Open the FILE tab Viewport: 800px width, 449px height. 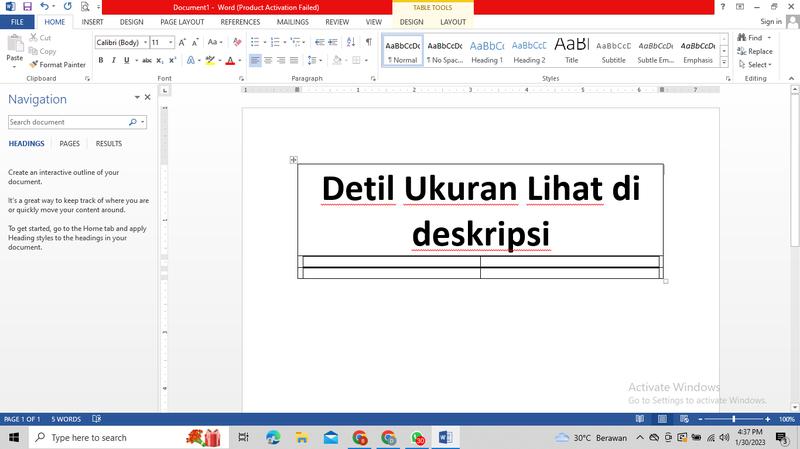tap(17, 22)
